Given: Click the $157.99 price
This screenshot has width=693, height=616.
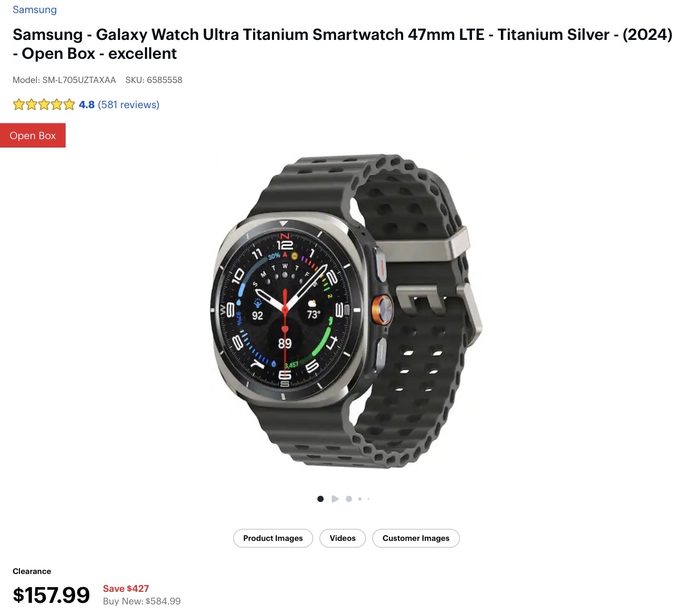Looking at the screenshot, I should [x=51, y=595].
